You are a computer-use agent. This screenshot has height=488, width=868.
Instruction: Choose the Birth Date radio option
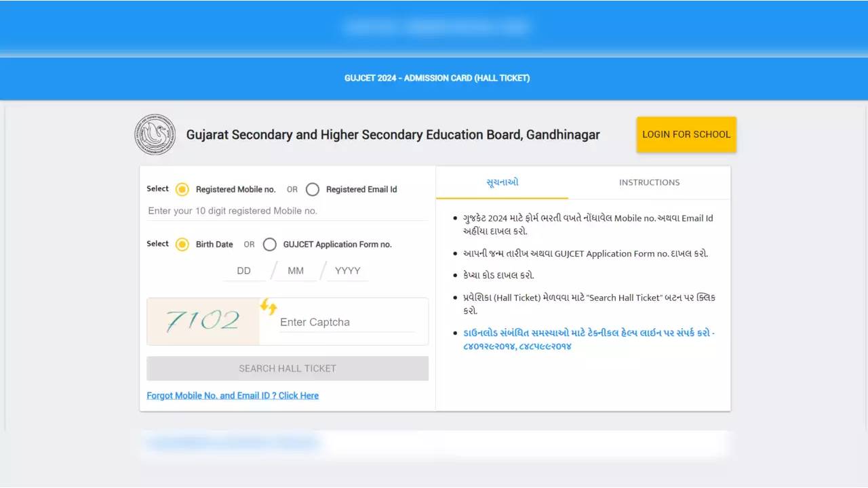(x=182, y=244)
